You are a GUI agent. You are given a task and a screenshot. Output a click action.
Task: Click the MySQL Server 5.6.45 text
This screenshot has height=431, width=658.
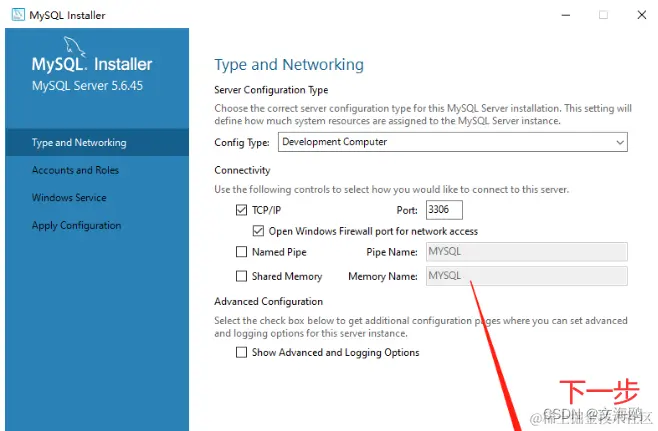(x=87, y=86)
